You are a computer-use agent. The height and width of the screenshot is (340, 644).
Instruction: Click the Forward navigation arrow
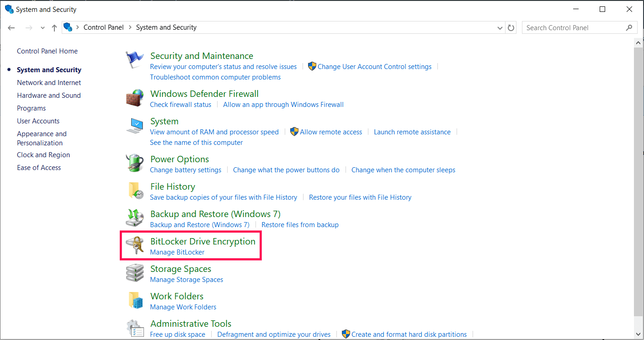pos(29,28)
